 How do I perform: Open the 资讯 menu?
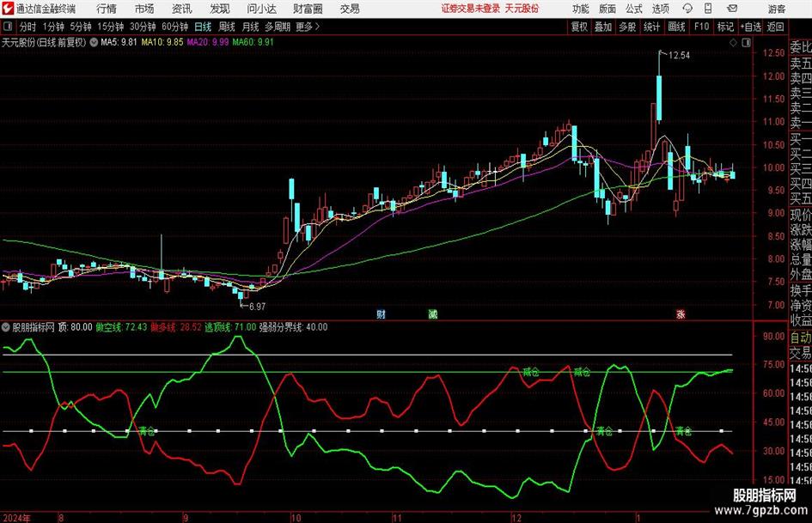point(182,9)
